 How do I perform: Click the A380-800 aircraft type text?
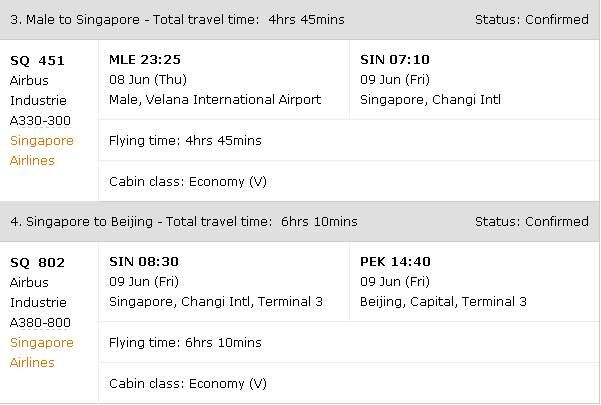[x=40, y=322]
